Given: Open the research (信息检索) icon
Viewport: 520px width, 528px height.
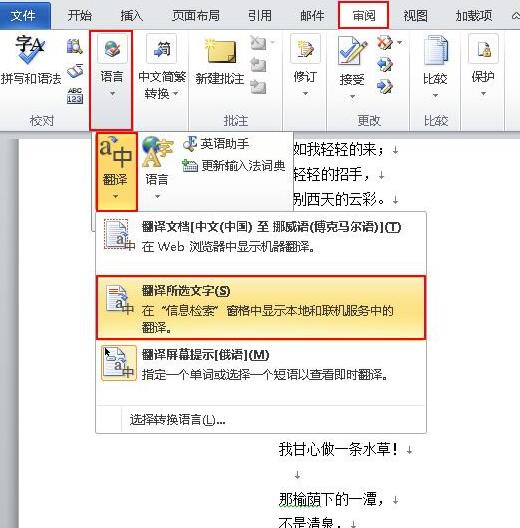Looking at the screenshot, I should point(74,46).
